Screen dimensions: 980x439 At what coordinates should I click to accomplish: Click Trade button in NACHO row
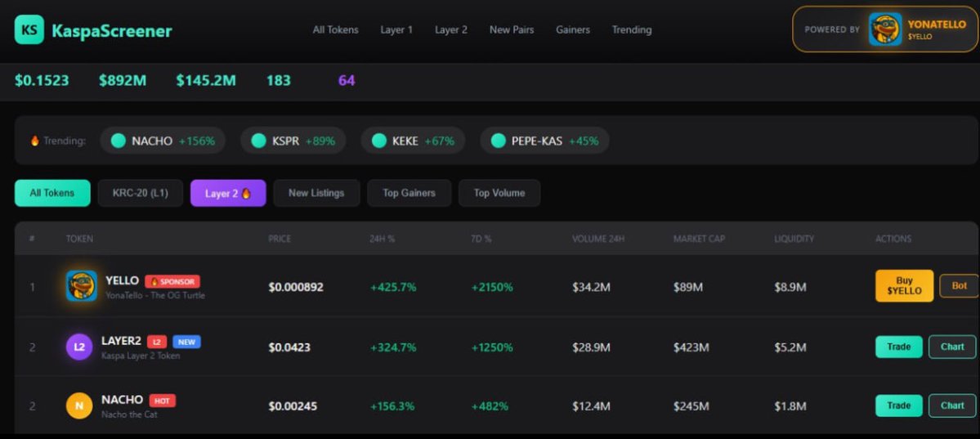(x=899, y=405)
